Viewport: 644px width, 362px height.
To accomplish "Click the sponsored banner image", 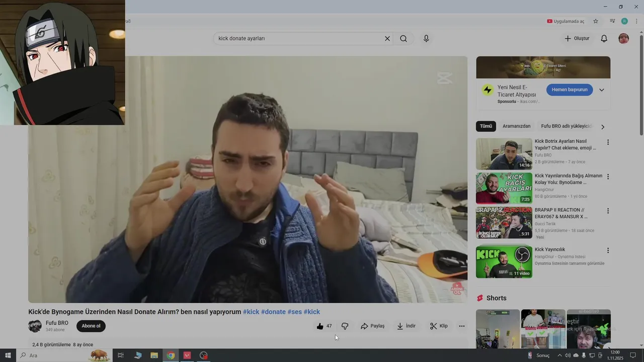I will [543, 67].
